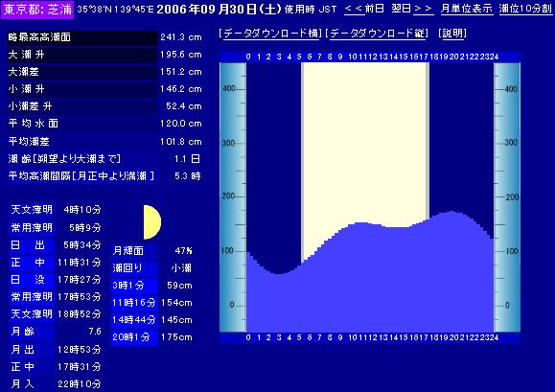Click moon illumination value 47%
This screenshot has width=555, height=392.
click(183, 251)
